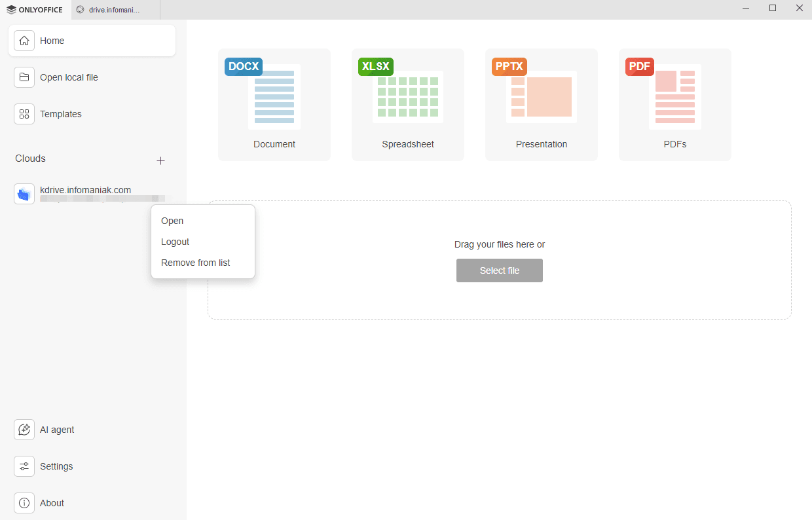Screen dimensions: 812x520
Task: Create a new XLSX Spreadsheet
Action: (408, 105)
